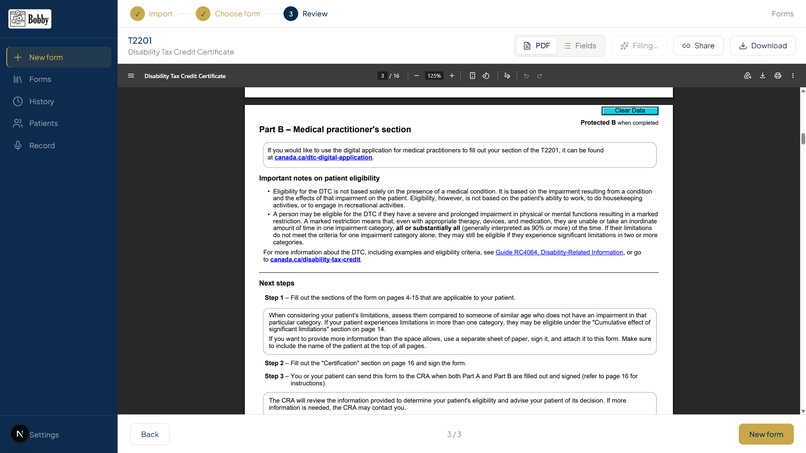Go to the Choose form step
The height and width of the screenshot is (453, 806).
pos(228,14)
